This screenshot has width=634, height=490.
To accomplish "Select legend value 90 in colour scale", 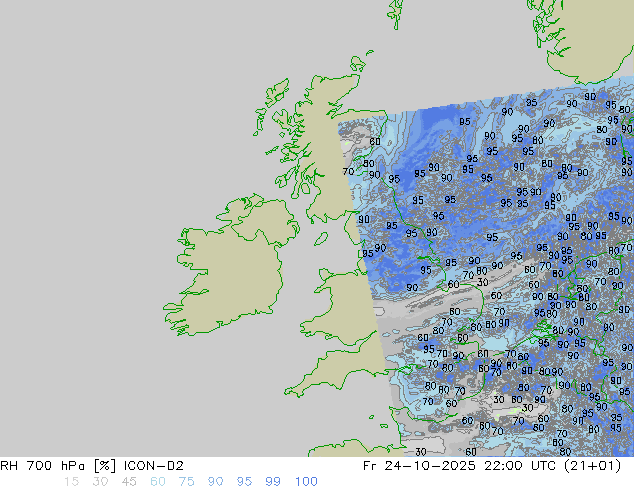I will pos(215,482).
